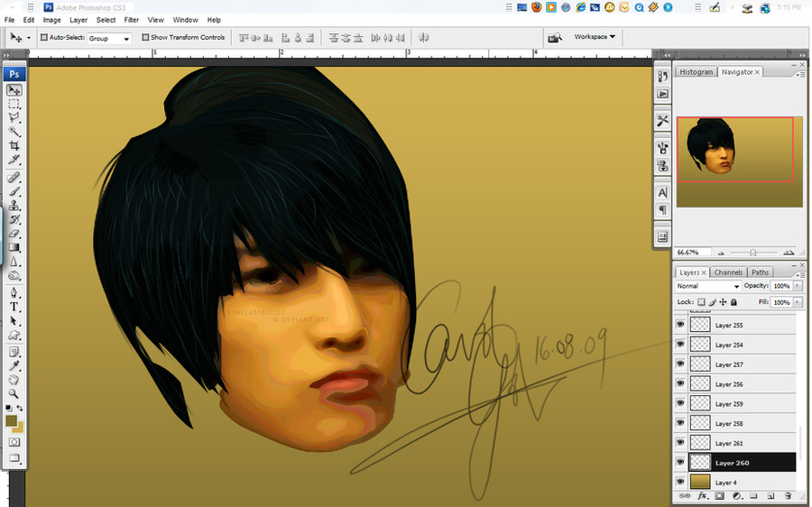This screenshot has height=507, width=812.
Task: Open the File menu
Action: pyautogui.click(x=9, y=20)
